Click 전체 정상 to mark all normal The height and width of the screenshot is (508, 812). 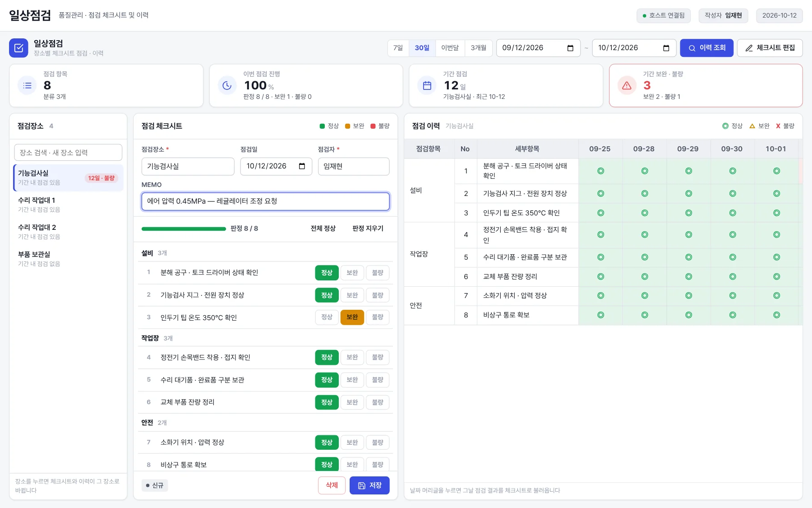point(323,228)
